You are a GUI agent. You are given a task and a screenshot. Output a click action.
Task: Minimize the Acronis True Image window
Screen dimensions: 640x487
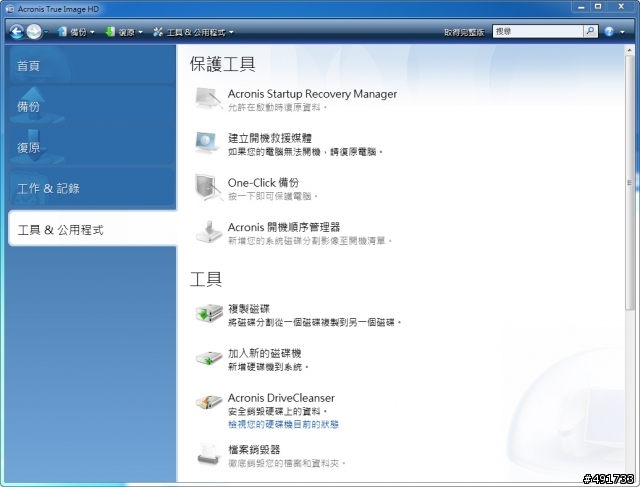581,7
